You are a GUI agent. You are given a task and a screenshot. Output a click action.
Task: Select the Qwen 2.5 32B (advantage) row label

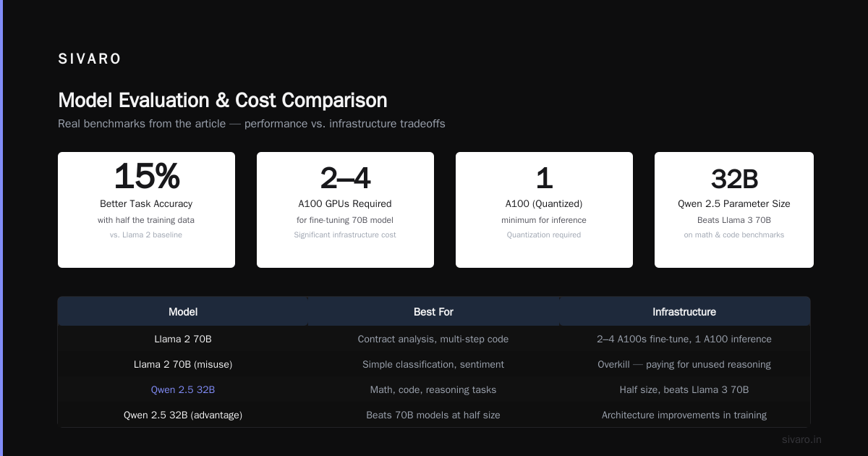(x=183, y=415)
